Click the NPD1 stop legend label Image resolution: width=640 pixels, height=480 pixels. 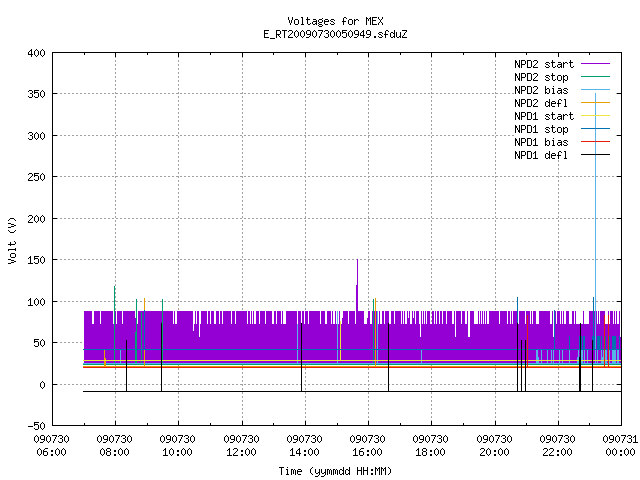click(x=541, y=129)
